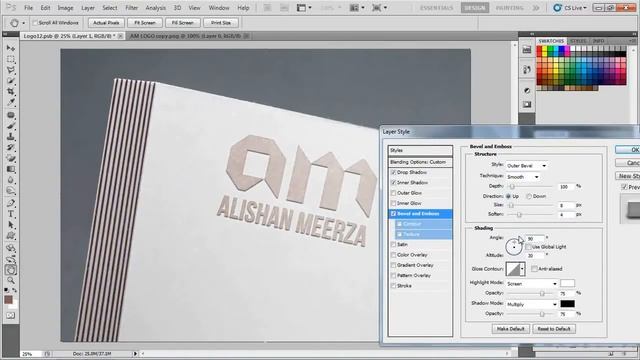Image resolution: width=640 pixels, height=360 pixels.
Task: Select the Clone Stamp tool
Action: (x=11, y=137)
